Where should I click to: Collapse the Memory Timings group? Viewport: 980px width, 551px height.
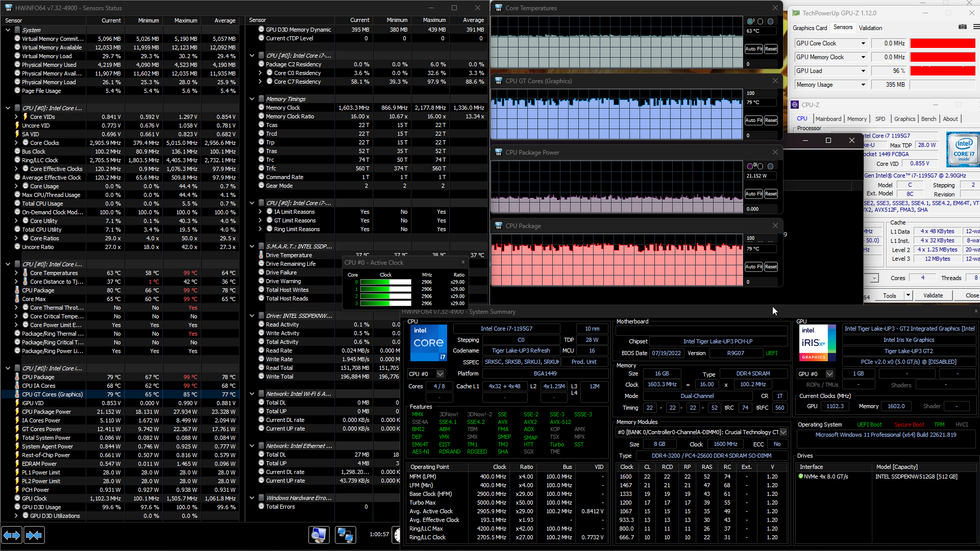click(x=252, y=99)
